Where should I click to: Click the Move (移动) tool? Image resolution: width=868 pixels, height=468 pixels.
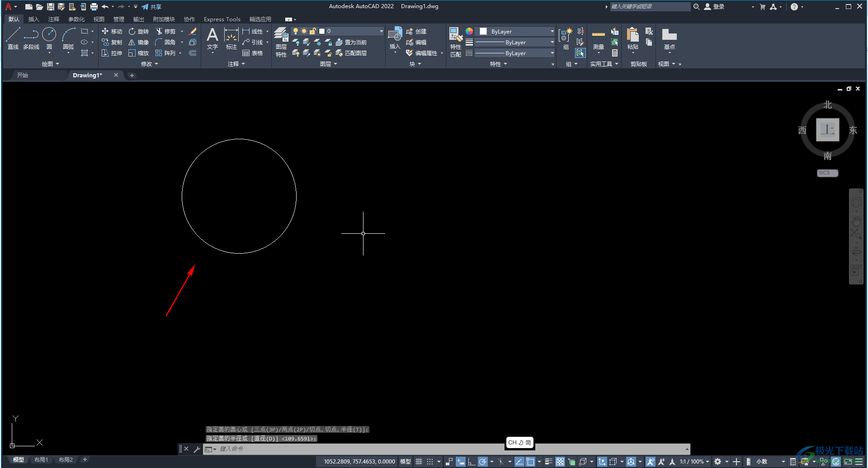point(112,31)
